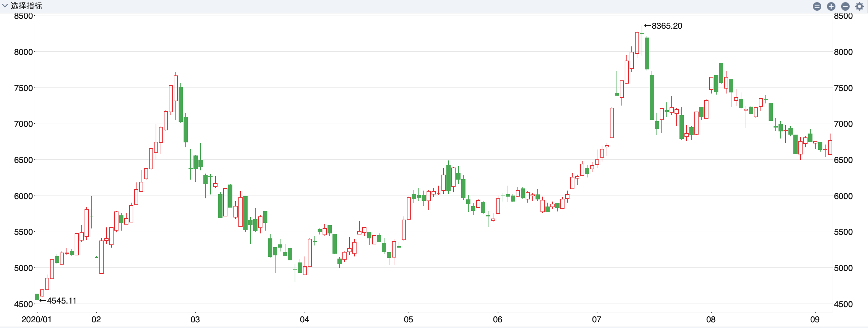Screen dimensions: 868x328
Task: Select the 2020/01 date label on time axis
Action: pyautogui.click(x=36, y=319)
